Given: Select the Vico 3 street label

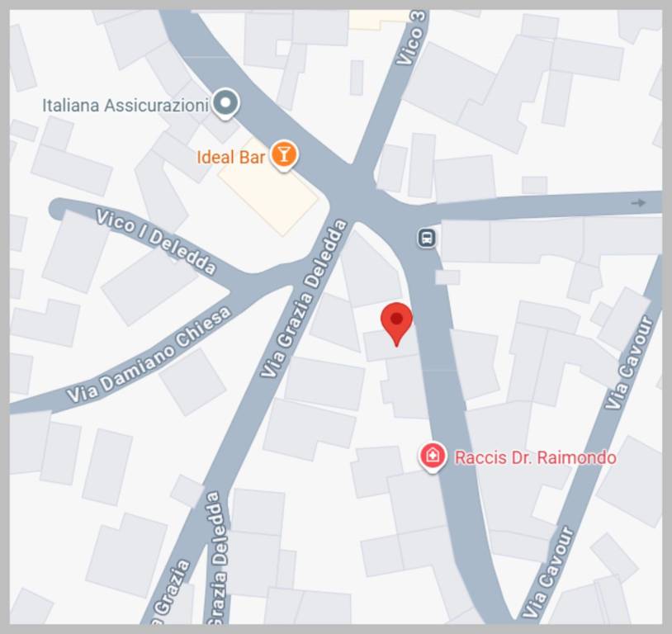Looking at the screenshot, I should pos(411,38).
